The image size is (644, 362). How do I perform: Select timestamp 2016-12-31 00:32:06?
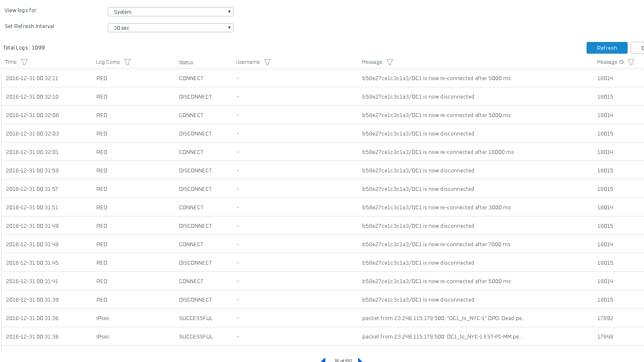tap(32, 115)
